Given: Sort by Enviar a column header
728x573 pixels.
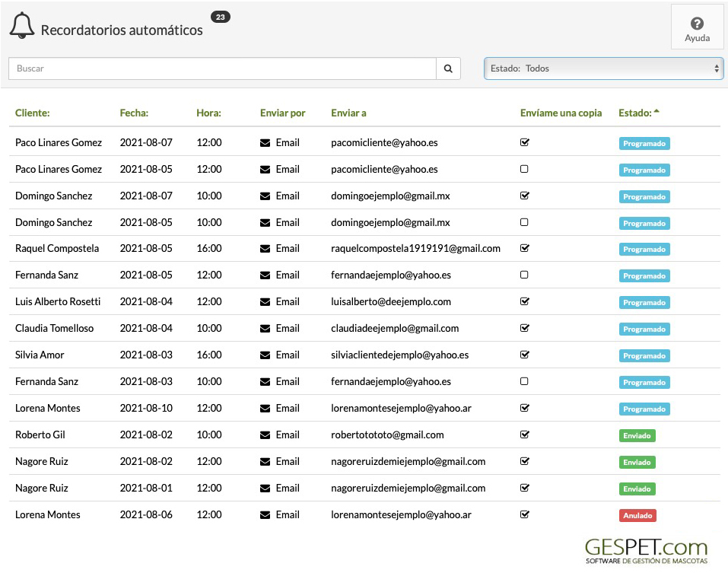Looking at the screenshot, I should pos(348,113).
